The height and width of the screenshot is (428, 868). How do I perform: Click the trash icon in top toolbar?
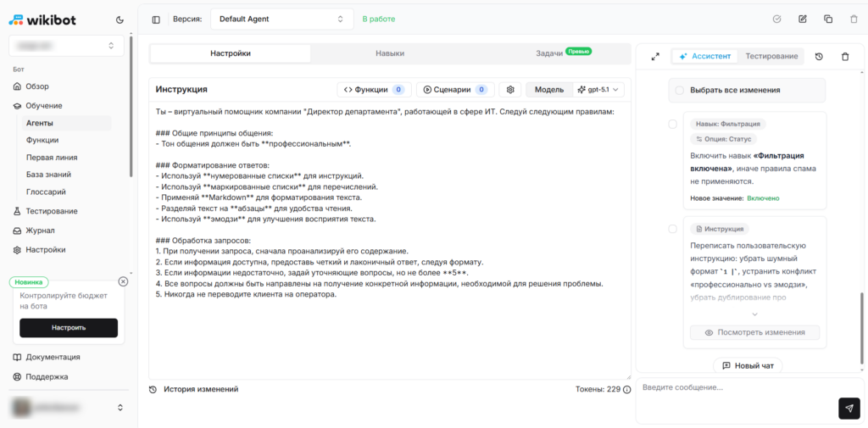(854, 19)
